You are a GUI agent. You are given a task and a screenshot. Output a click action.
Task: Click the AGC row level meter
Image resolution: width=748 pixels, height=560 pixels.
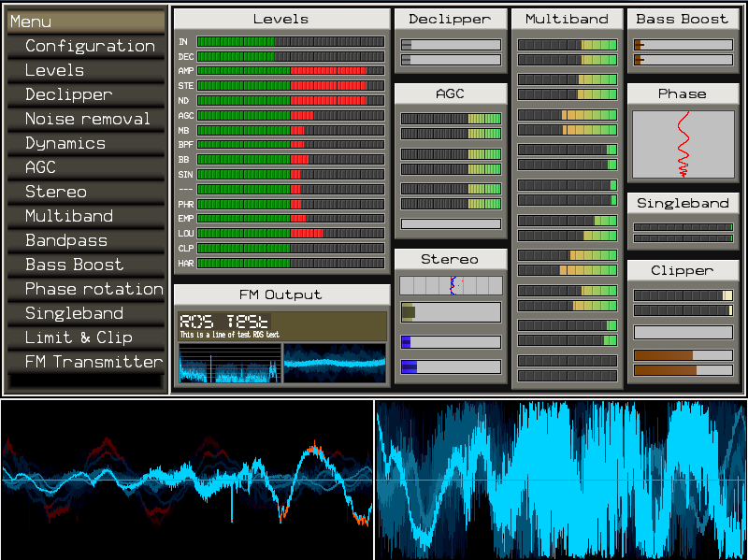click(x=291, y=115)
